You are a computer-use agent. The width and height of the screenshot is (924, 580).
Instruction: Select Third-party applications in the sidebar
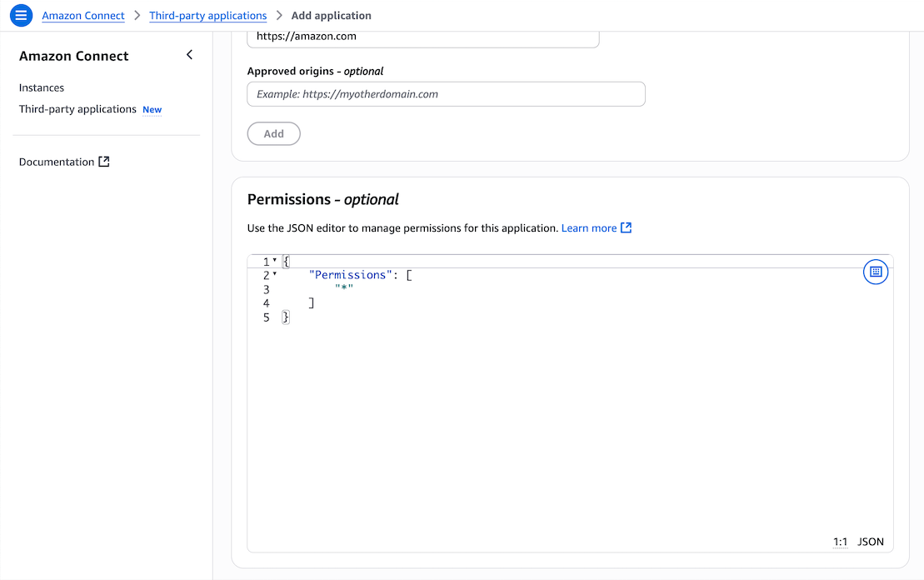pos(77,109)
